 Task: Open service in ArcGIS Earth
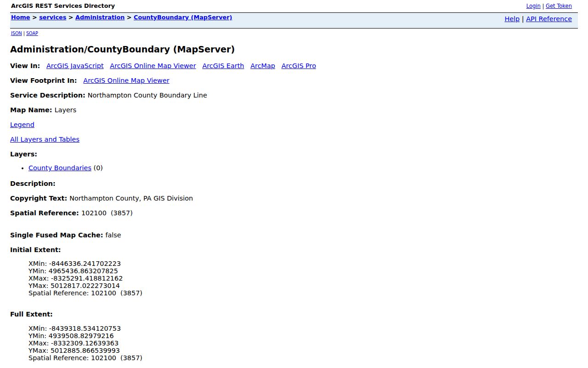[x=223, y=66]
